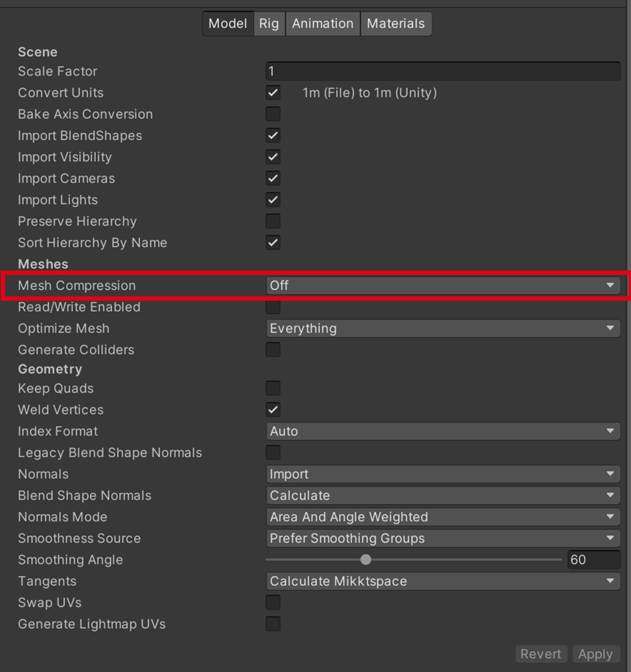Expand the Optimize Mesh dropdown
The width and height of the screenshot is (631, 672).
point(443,328)
